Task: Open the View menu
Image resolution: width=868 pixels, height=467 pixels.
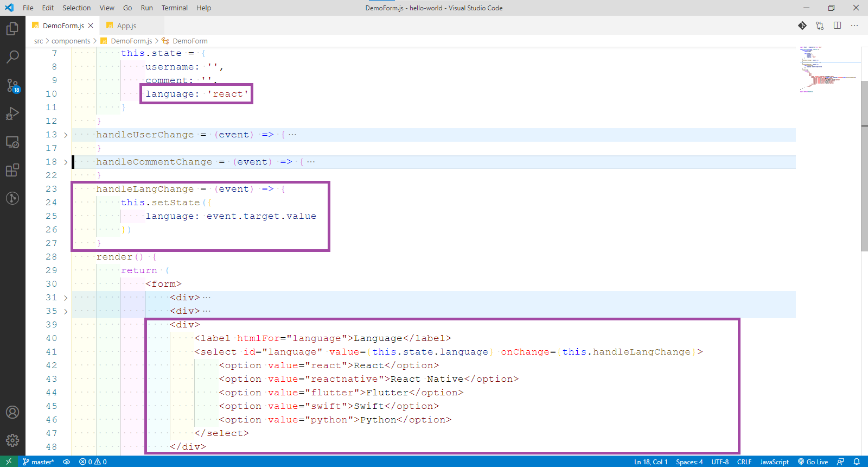Action: point(107,8)
